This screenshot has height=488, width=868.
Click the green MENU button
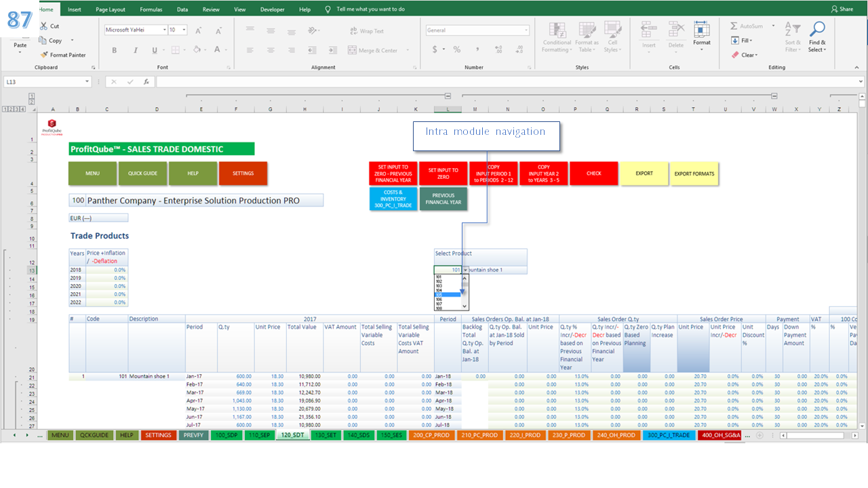[x=92, y=174]
